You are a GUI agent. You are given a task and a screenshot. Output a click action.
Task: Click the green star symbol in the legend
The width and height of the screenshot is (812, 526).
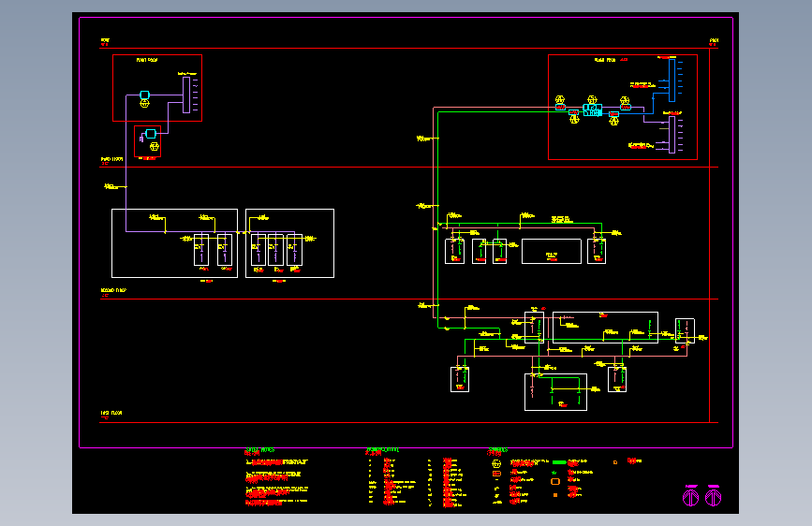coord(554,472)
